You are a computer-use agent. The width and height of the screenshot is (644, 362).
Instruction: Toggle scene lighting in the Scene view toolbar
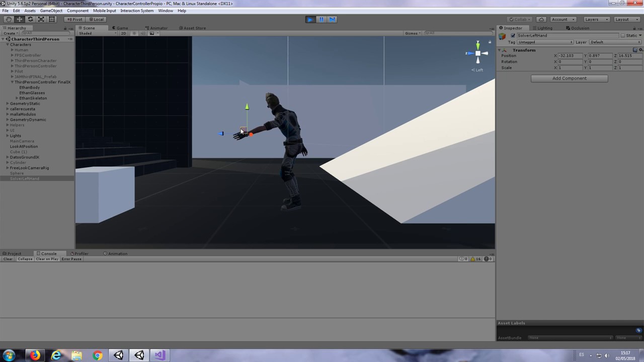coord(135,33)
